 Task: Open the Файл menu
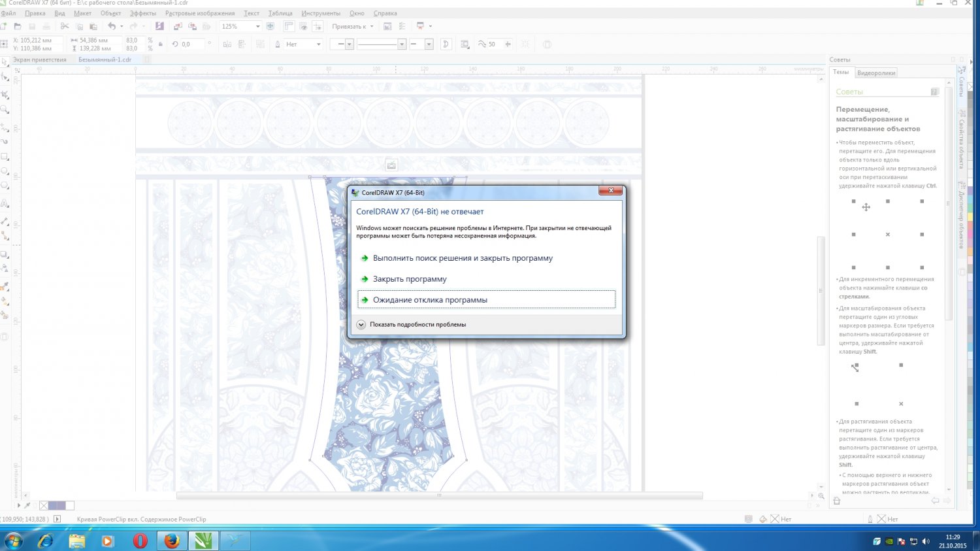pyautogui.click(x=8, y=13)
